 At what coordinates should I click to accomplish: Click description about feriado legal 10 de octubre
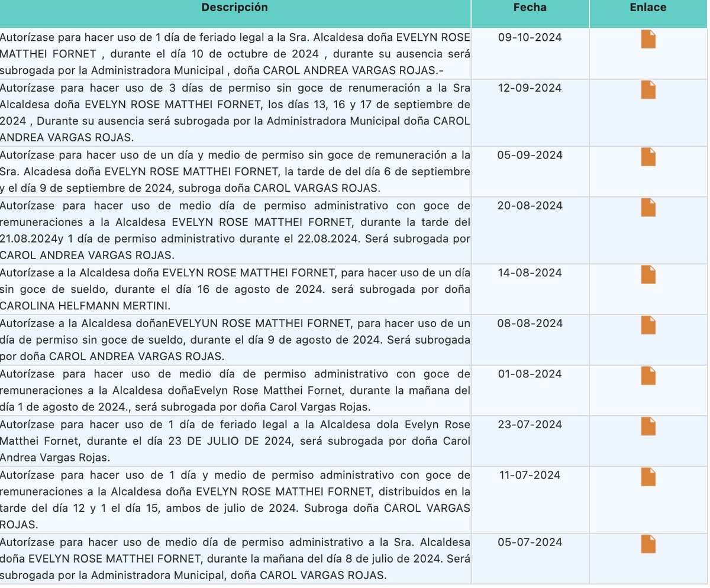click(235, 54)
